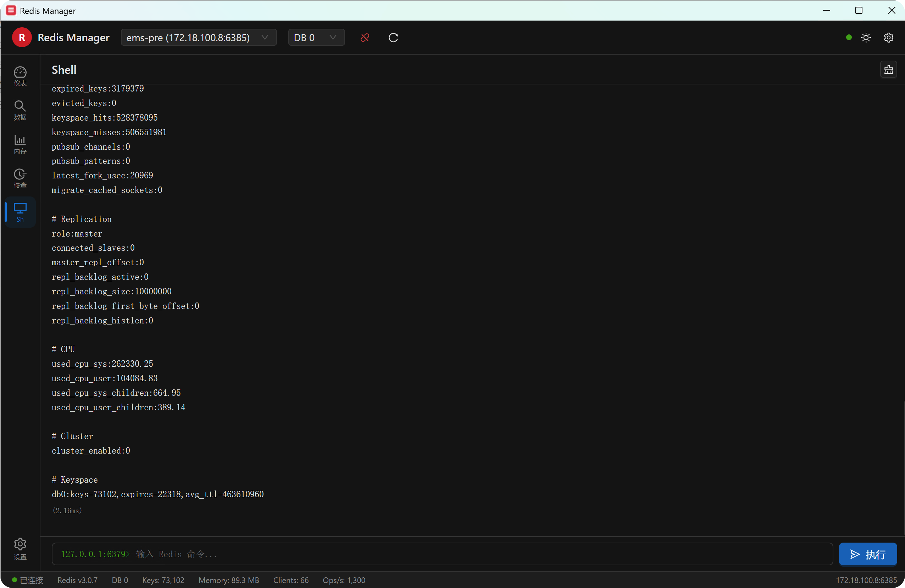Click the used_cpu_user_children:389.14 line
The width and height of the screenshot is (905, 588).
(x=118, y=407)
